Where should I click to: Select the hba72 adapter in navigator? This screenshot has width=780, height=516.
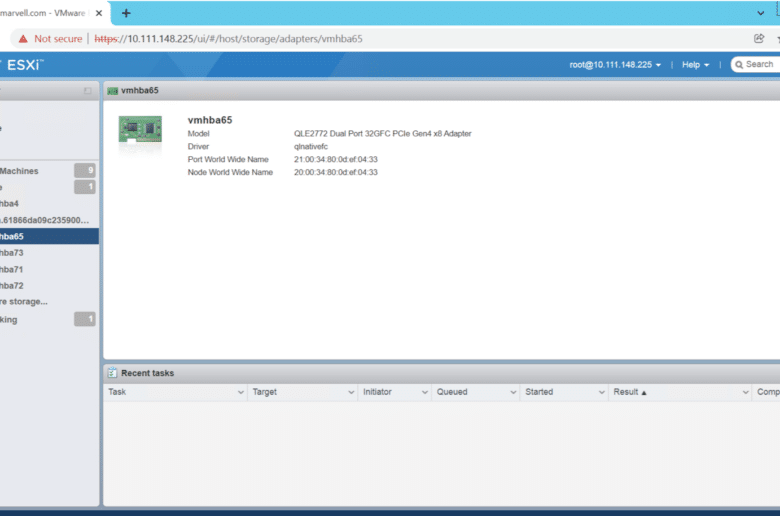pyautogui.click(x=11, y=286)
